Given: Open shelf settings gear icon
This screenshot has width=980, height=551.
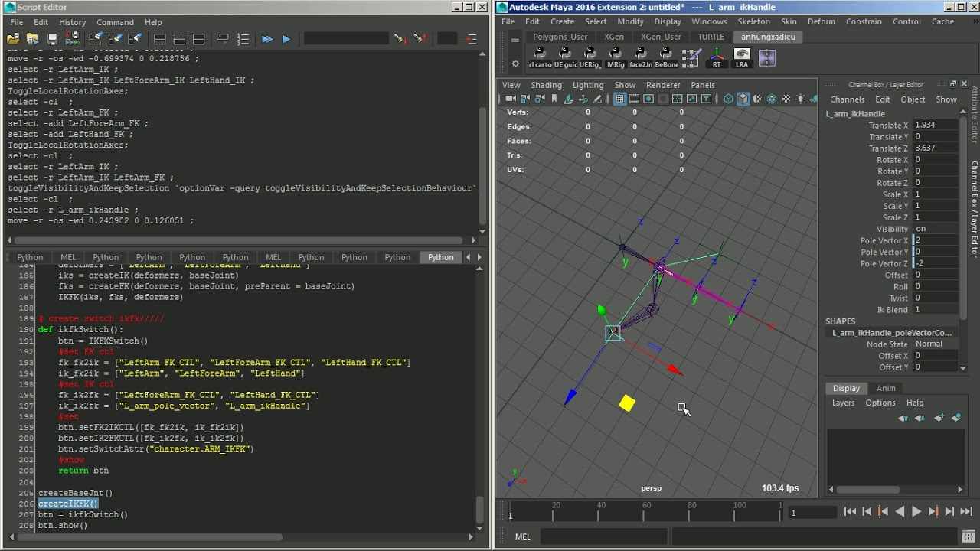Looking at the screenshot, I should tap(515, 64).
